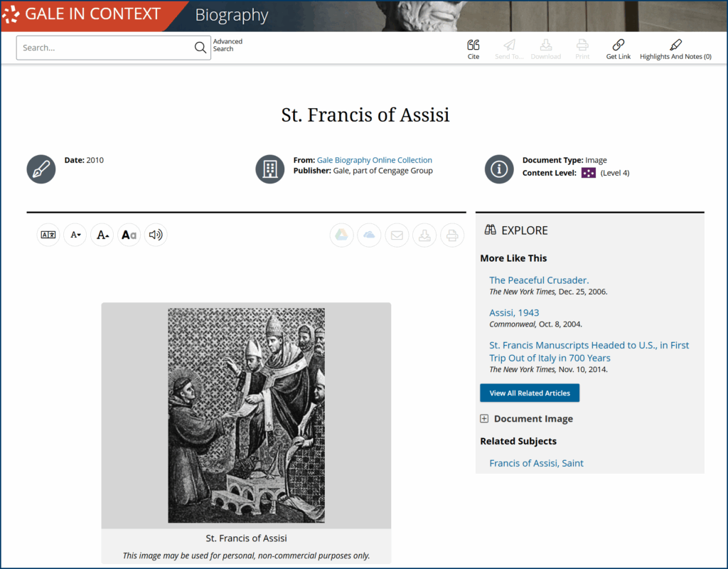The image size is (728, 569).
Task: Open The Peaceful Crusader article
Action: point(539,280)
